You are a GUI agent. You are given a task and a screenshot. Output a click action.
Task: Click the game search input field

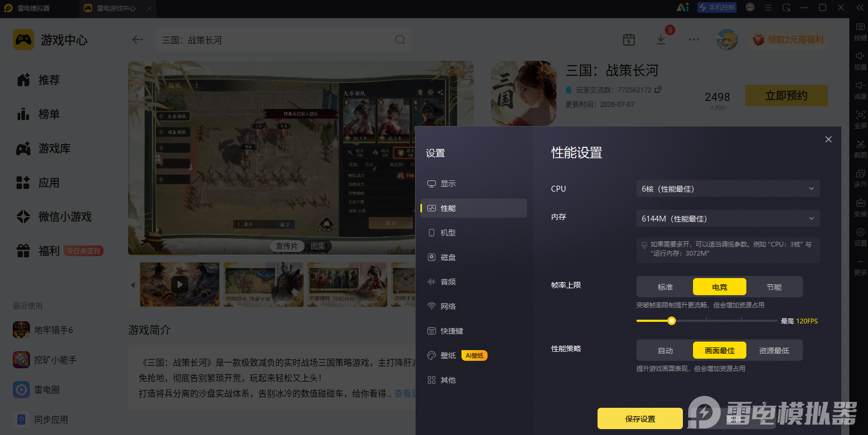(283, 39)
